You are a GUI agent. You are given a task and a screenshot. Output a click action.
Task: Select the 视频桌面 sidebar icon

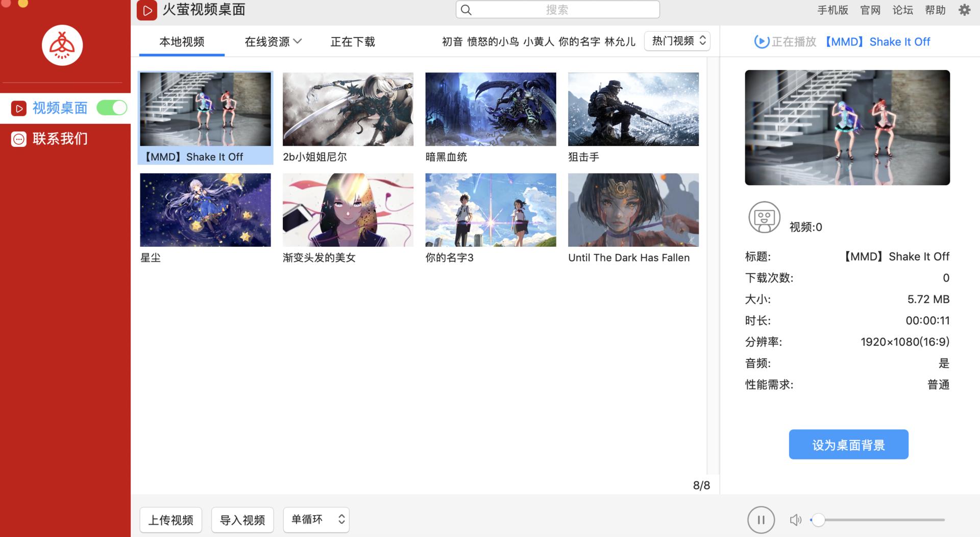pyautogui.click(x=18, y=108)
